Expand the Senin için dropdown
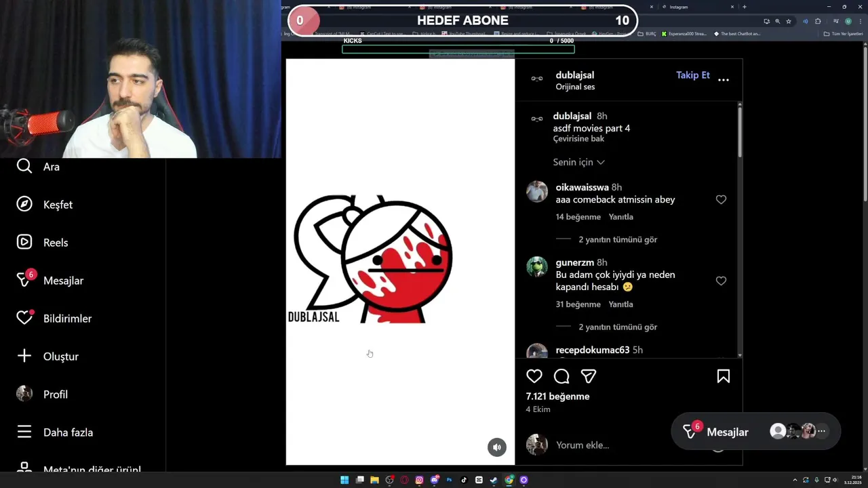This screenshot has height=488, width=868. (x=579, y=162)
